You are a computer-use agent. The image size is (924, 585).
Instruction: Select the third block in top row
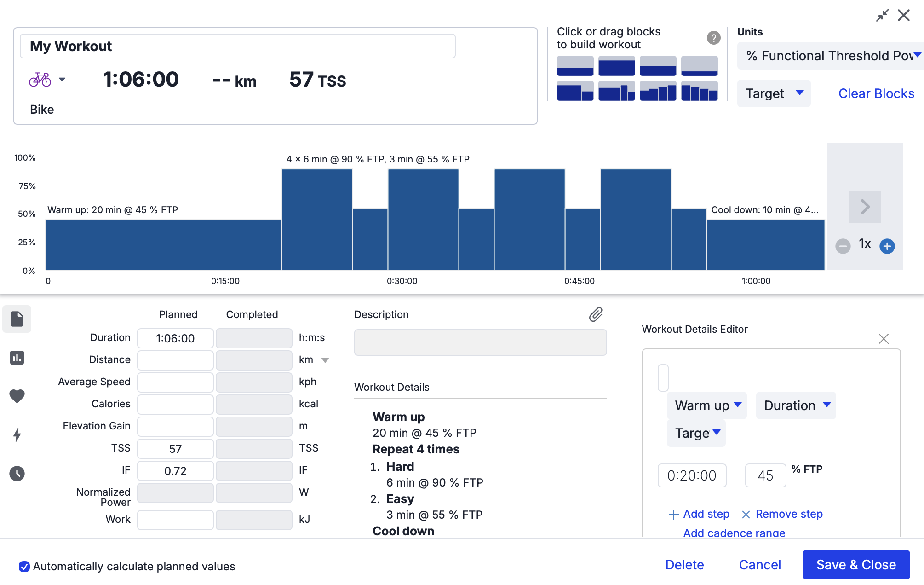(x=658, y=66)
